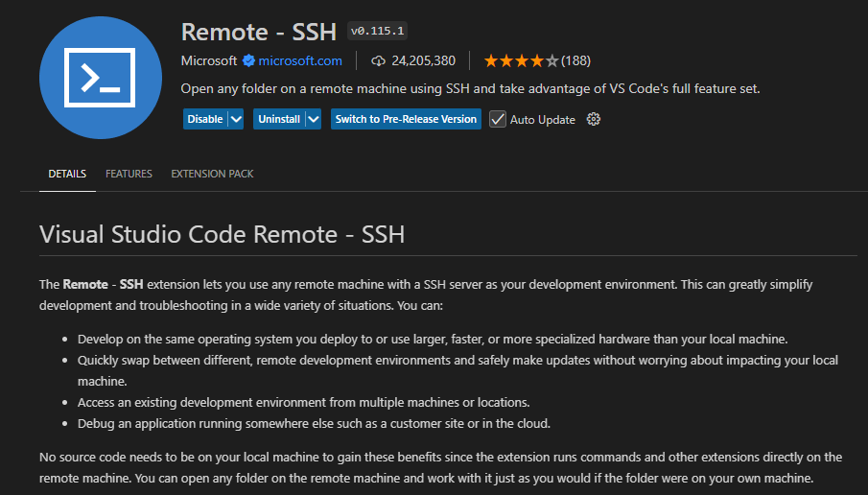
Task: Click the Visual Studio Code Remote - SSH heading
Action: click(222, 234)
